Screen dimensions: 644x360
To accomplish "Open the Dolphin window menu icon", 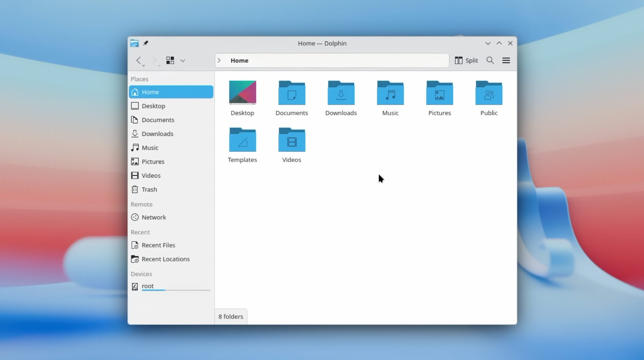I will click(x=134, y=43).
